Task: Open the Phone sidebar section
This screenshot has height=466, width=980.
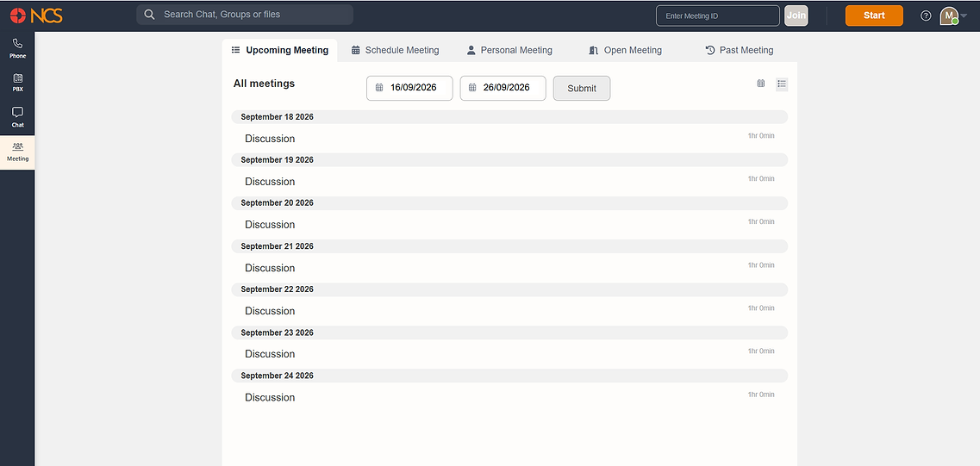Action: point(17,48)
